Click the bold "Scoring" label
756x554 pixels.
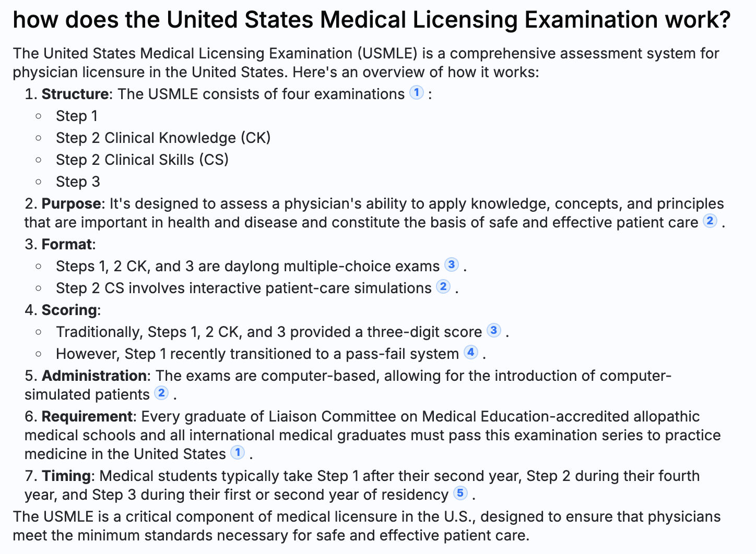click(x=69, y=310)
